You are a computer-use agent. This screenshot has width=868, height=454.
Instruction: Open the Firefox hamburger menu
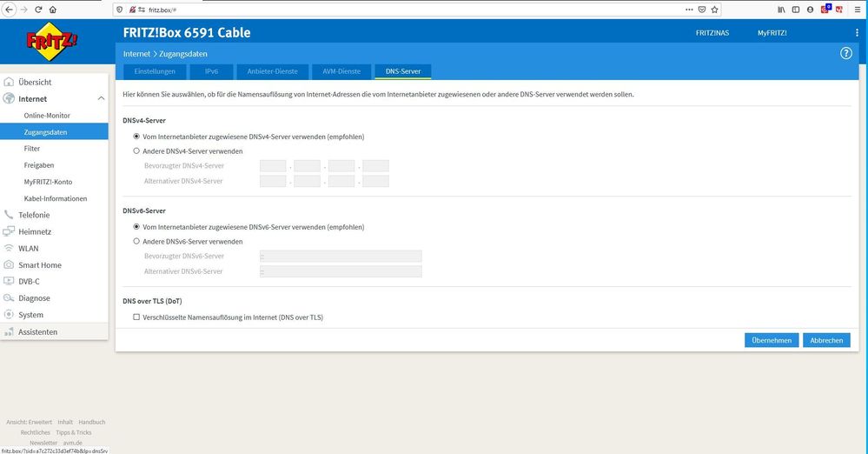tap(858, 10)
